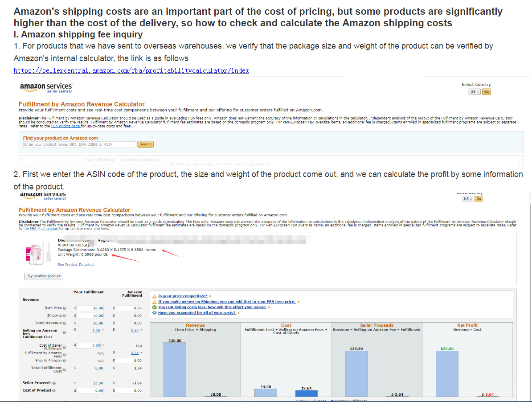532x402 pixels.
Task: Expand the arrow next to the 0.30 selling fee
Action: (142, 330)
